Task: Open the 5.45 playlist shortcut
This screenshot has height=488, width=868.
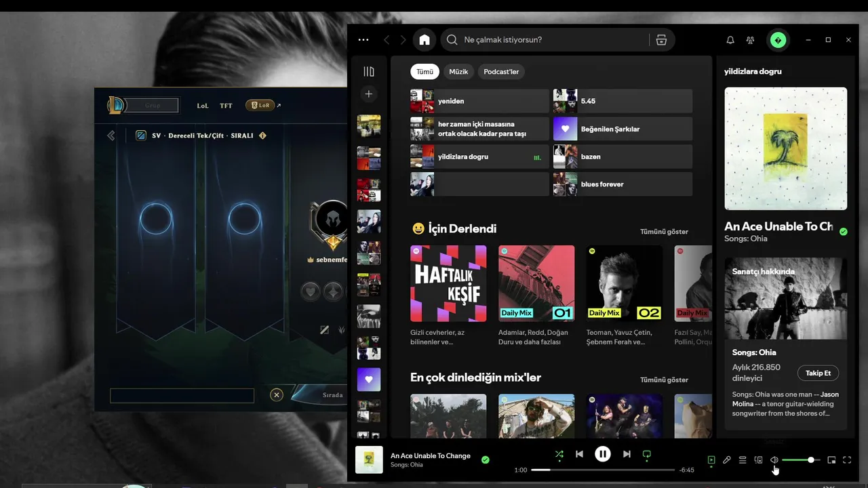Action: tap(623, 101)
